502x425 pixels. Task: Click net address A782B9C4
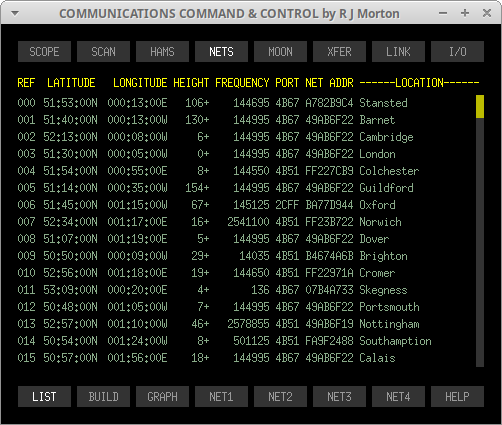point(329,103)
